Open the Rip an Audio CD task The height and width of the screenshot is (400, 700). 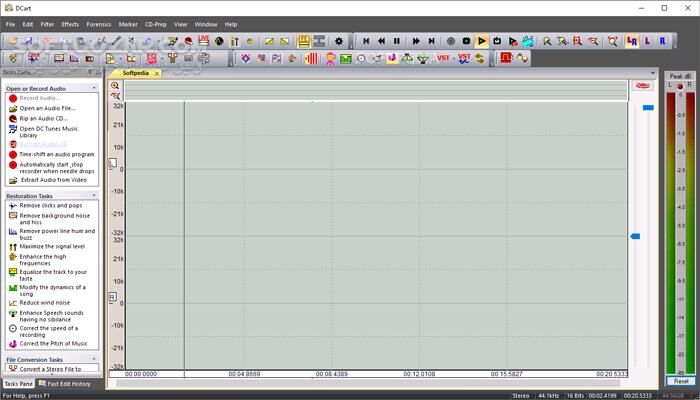pos(44,118)
